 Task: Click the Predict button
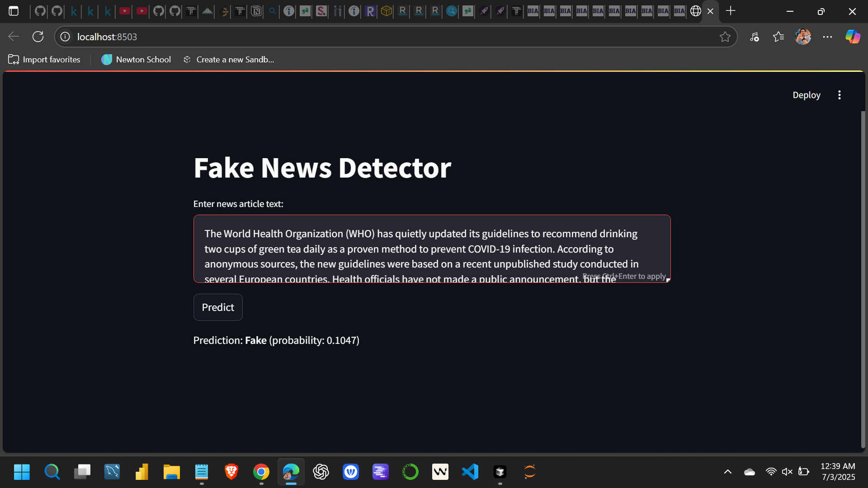[x=218, y=307]
